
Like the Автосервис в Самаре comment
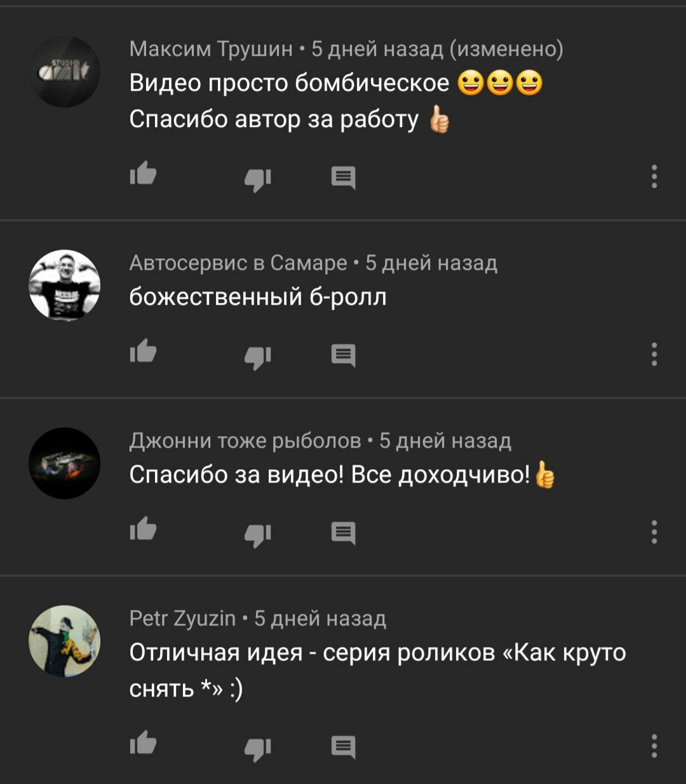click(144, 351)
